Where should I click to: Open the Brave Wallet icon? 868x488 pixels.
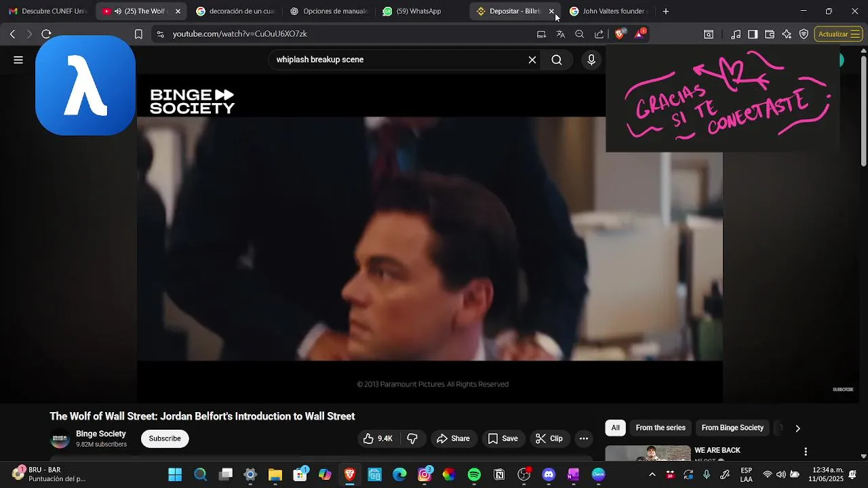click(770, 34)
